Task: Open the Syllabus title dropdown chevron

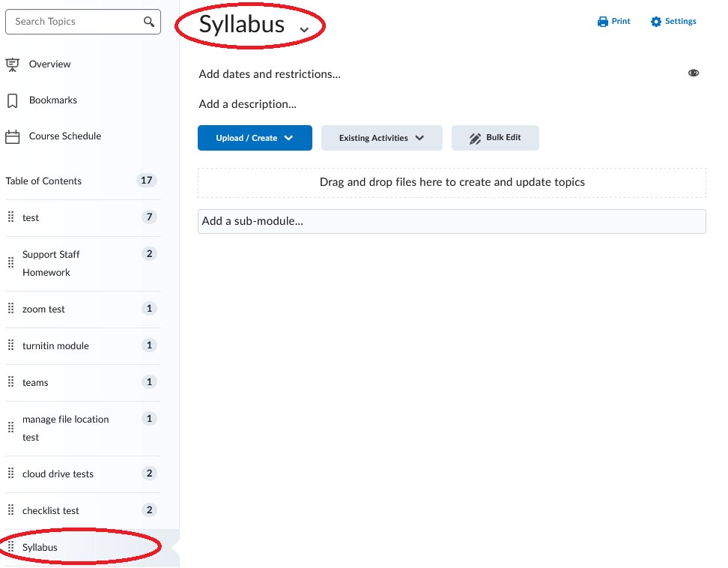Action: click(304, 28)
